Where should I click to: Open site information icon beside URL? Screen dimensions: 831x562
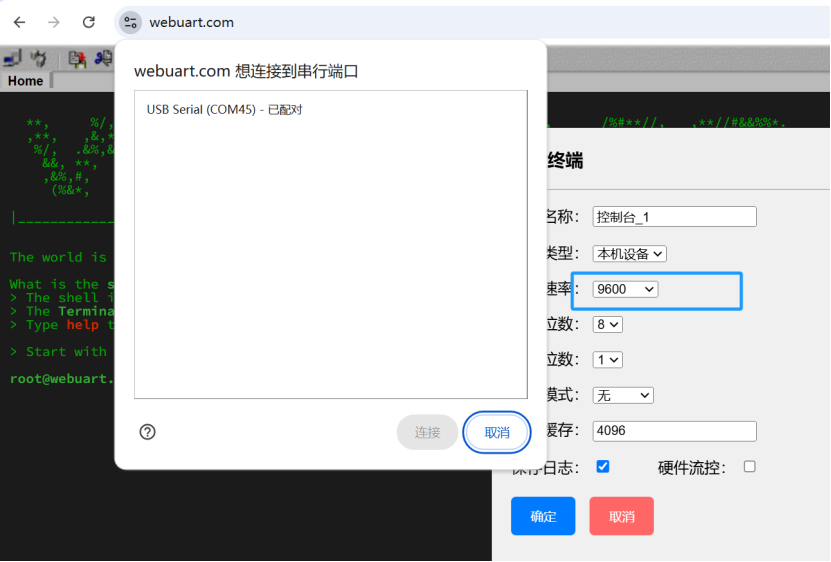tap(130, 22)
